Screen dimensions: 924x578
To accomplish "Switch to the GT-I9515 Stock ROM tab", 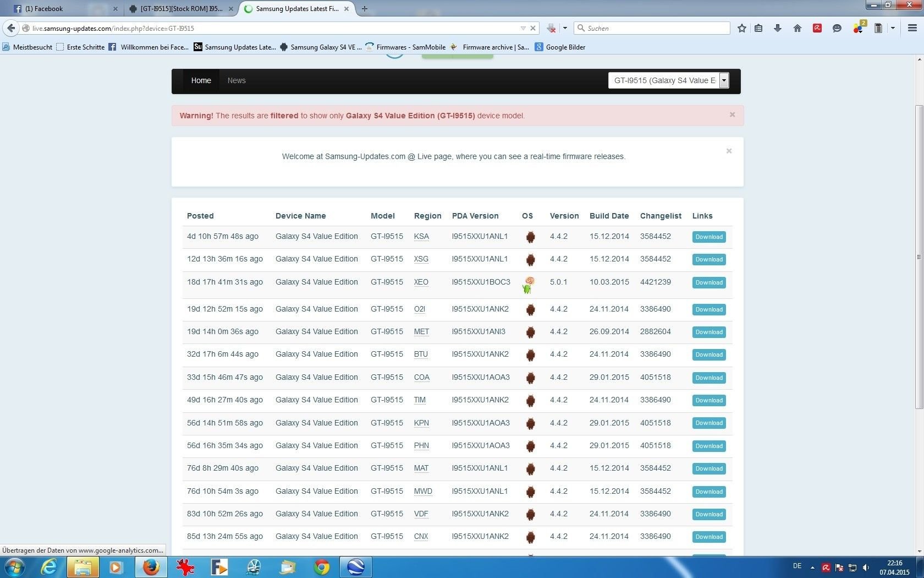I will pyautogui.click(x=182, y=9).
